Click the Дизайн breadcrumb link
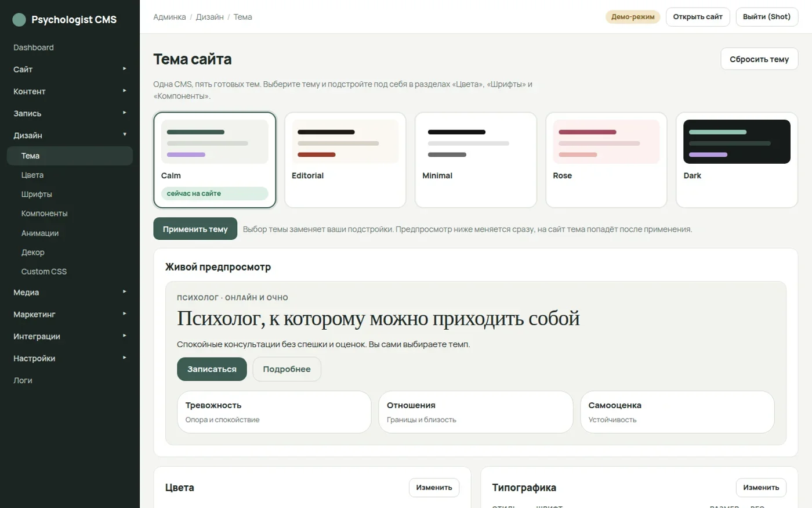 click(x=209, y=17)
